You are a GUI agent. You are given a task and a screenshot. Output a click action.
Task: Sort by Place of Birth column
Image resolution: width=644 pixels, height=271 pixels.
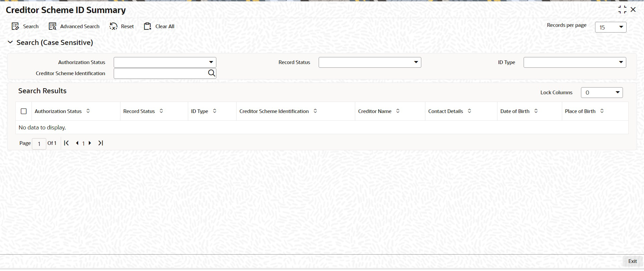602,111
